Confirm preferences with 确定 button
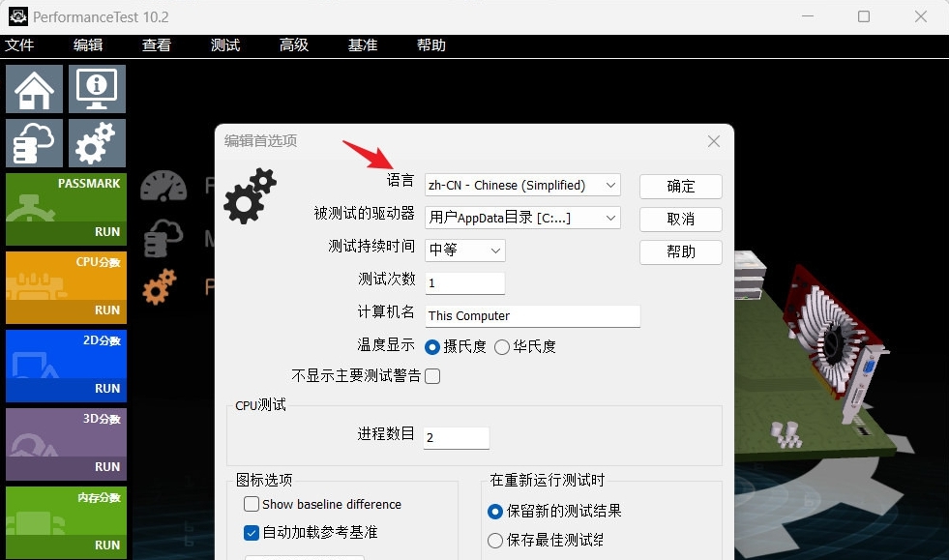 (681, 187)
